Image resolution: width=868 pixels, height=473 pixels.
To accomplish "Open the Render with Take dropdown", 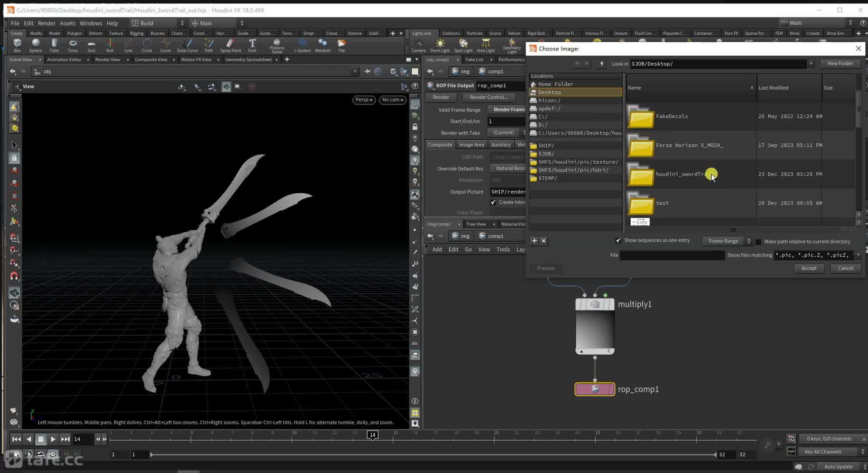I will (x=508, y=133).
